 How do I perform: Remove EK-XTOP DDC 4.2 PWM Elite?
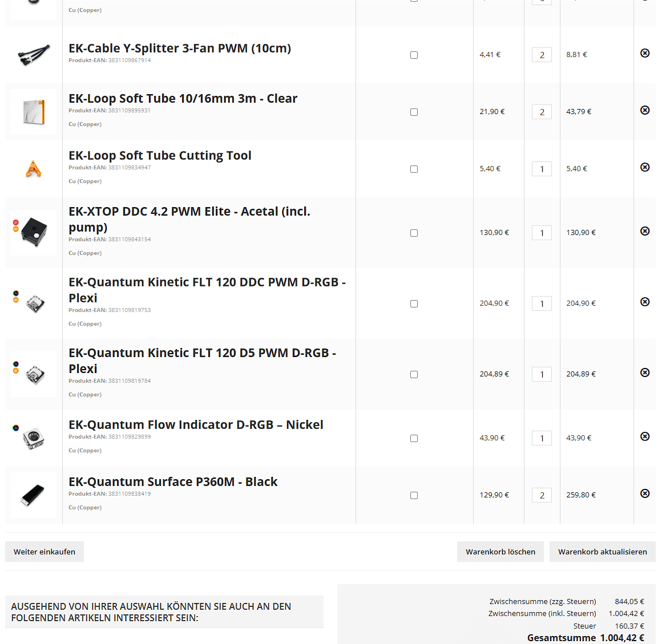(645, 231)
